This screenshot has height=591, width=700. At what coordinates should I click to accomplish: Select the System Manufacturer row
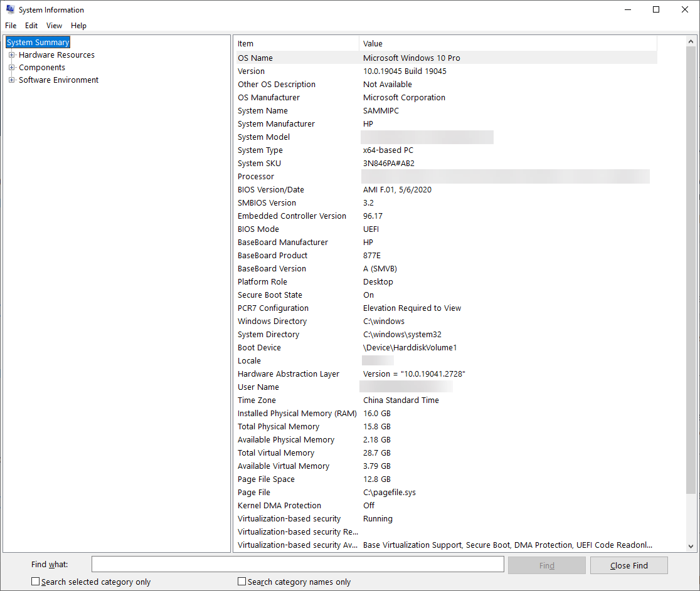447,123
